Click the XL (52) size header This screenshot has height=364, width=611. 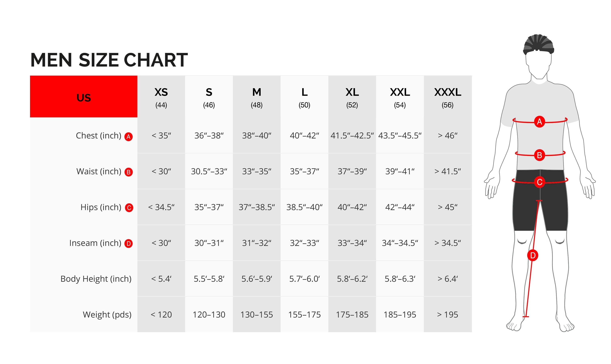352,97
